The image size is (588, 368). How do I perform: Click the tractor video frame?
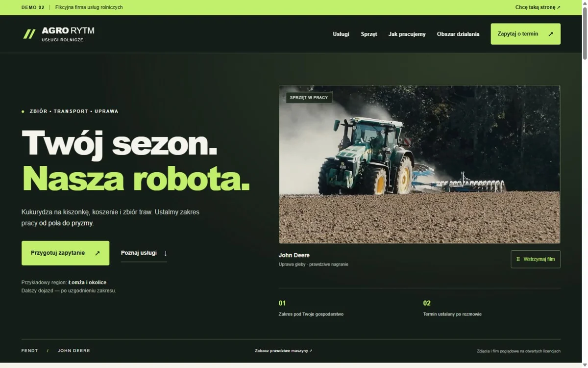(x=419, y=164)
